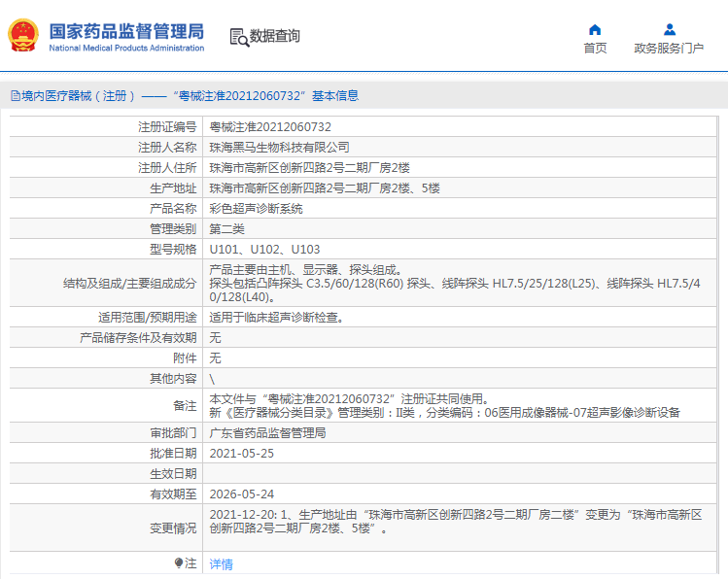The image size is (728, 579).
Task: Select 广东省药品监督管理局 value
Action: click(267, 433)
